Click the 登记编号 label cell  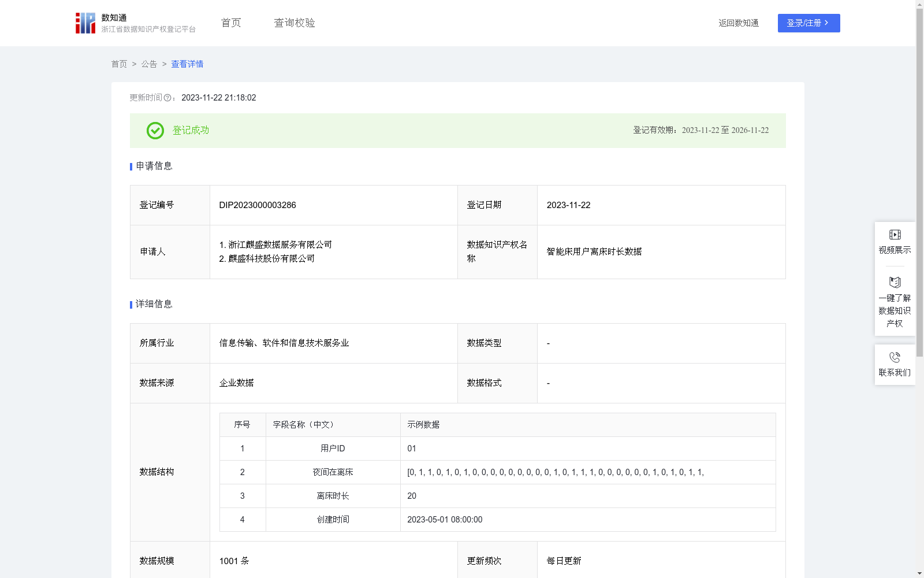coord(170,205)
